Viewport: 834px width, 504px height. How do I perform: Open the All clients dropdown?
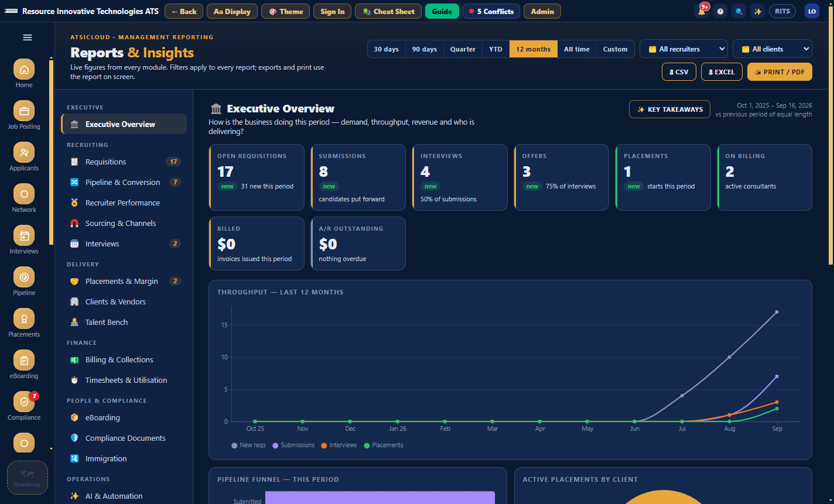[x=773, y=49]
